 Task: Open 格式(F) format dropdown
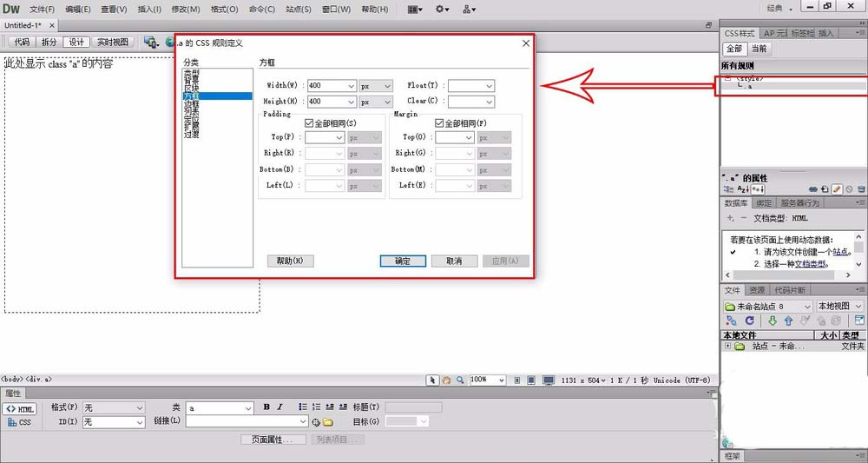pos(114,407)
